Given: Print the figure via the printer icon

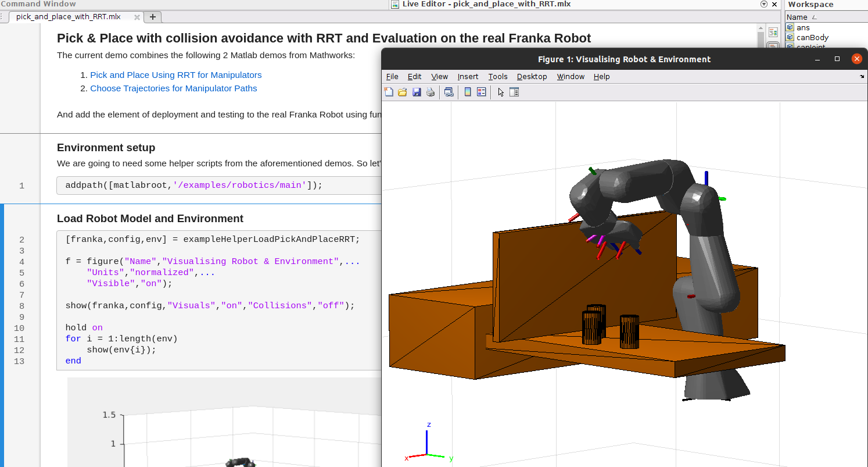Looking at the screenshot, I should [430, 91].
